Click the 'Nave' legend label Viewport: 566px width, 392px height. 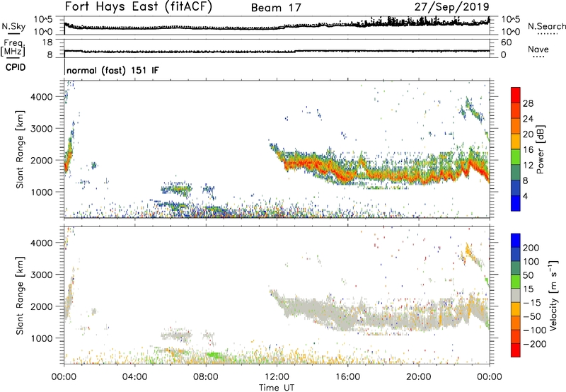click(x=538, y=50)
